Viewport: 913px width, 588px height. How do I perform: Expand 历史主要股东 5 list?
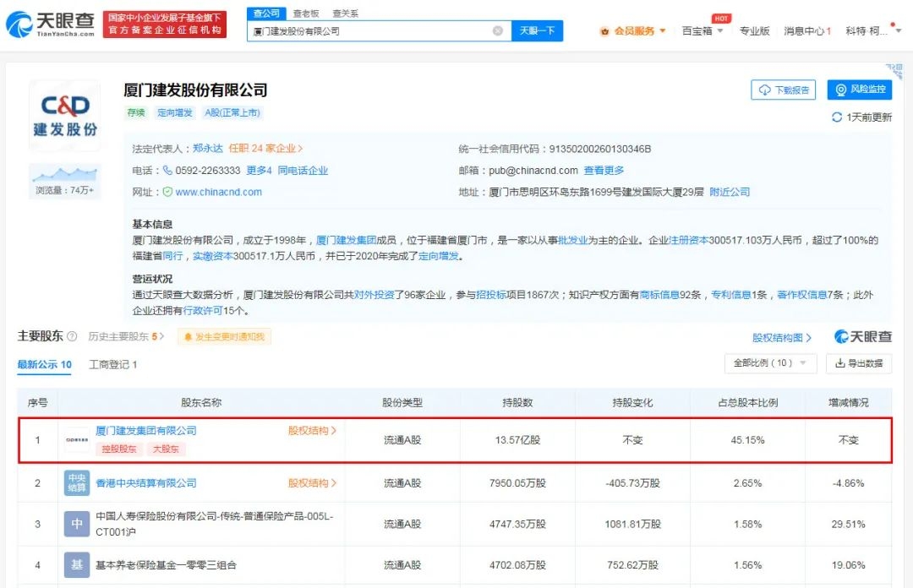point(126,336)
